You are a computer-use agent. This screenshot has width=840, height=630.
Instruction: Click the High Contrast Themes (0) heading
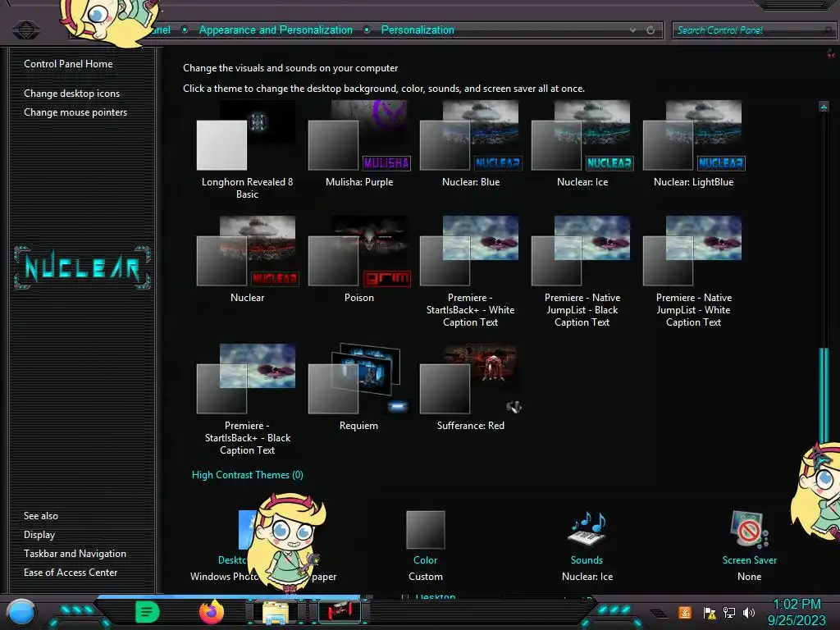pyautogui.click(x=248, y=475)
